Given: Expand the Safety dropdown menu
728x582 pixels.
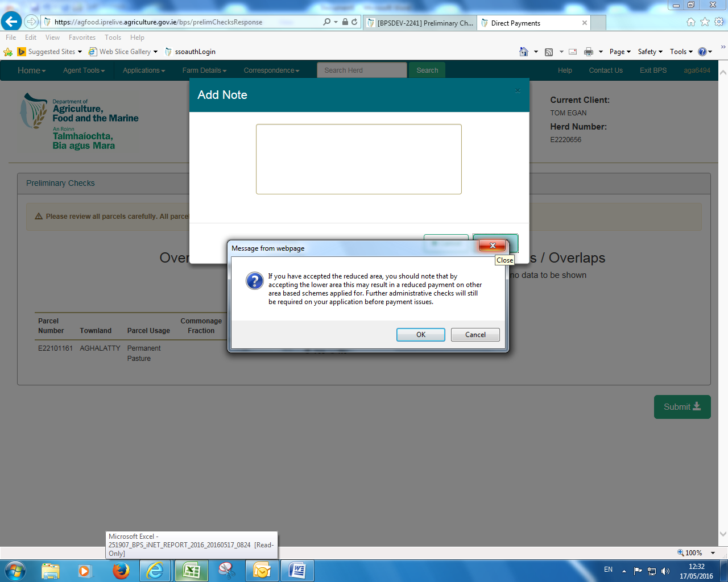Looking at the screenshot, I should tap(650, 52).
